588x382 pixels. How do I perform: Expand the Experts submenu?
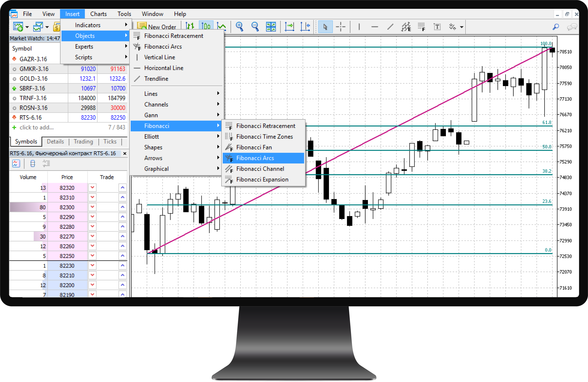click(x=95, y=46)
